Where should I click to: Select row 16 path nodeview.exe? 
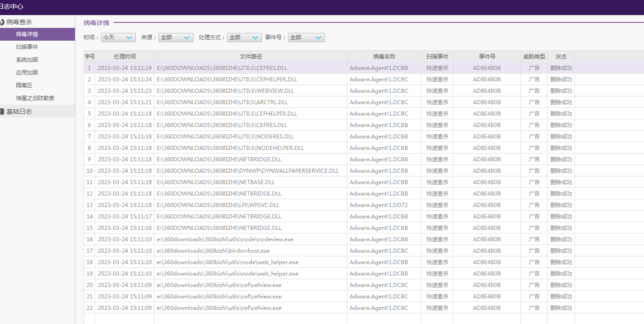(x=225, y=239)
